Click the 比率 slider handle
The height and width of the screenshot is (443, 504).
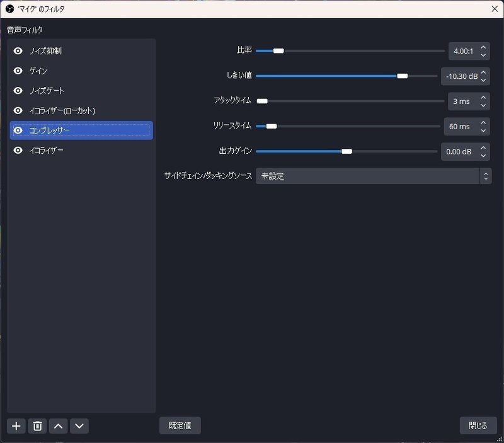pos(278,51)
